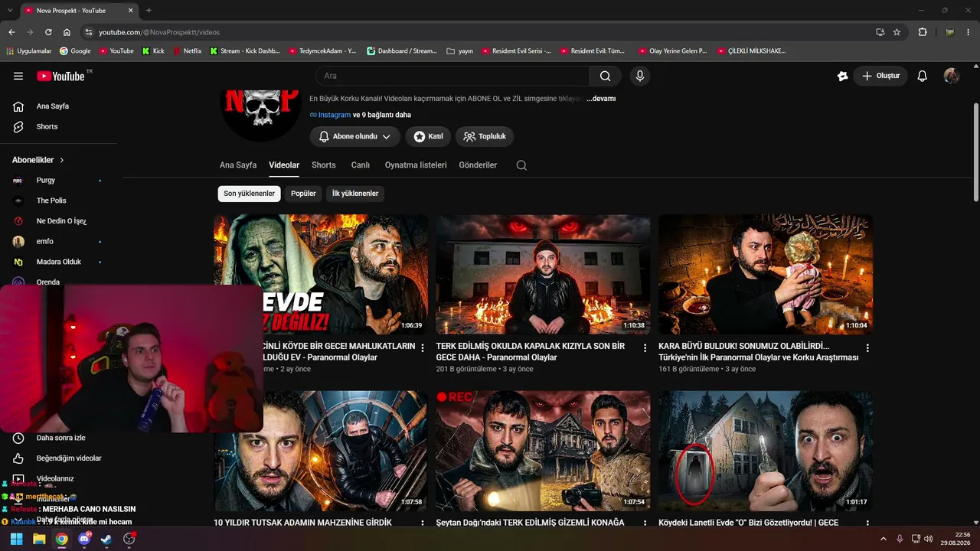Open the Kick bookmark

coord(153,51)
